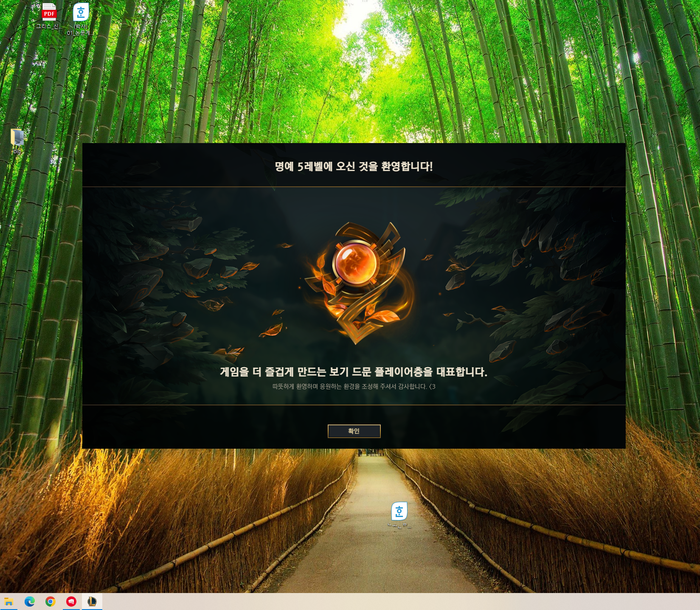Image resolution: width=700 pixels, height=610 pixels.
Task: Launch Microsoft Edge from the taskbar
Action: click(x=30, y=602)
